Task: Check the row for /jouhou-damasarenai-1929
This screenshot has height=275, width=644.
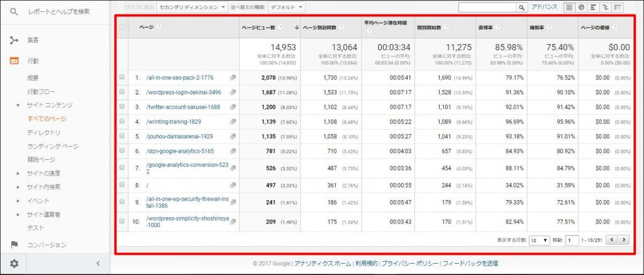Action: click(x=121, y=136)
